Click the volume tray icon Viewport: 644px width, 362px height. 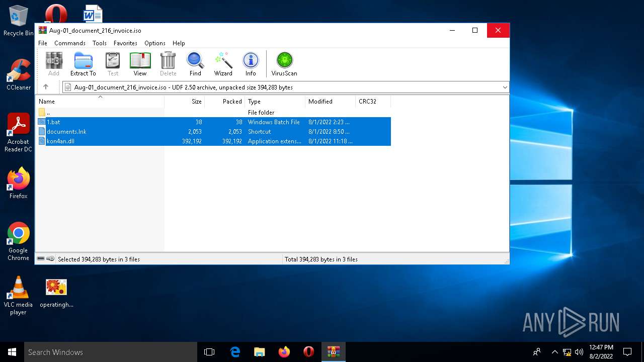[x=579, y=352]
